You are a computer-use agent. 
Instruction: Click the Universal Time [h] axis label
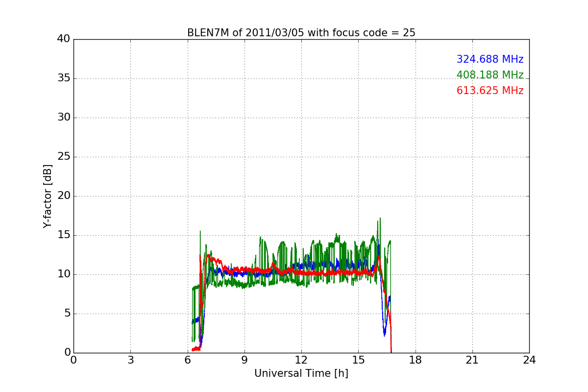tap(301, 373)
